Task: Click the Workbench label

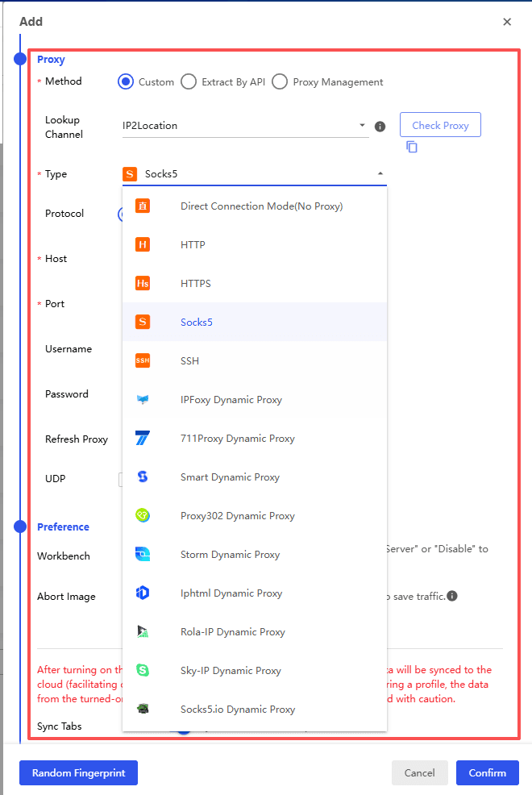Action: click(x=64, y=556)
